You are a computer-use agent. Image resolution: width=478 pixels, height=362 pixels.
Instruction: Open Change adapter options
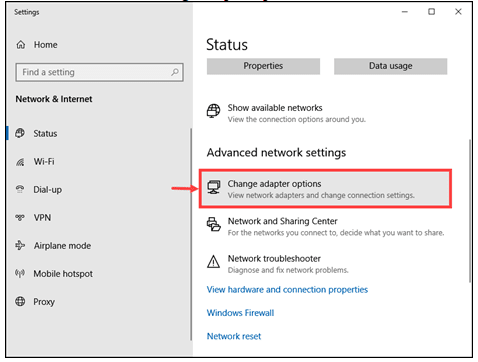click(x=325, y=189)
